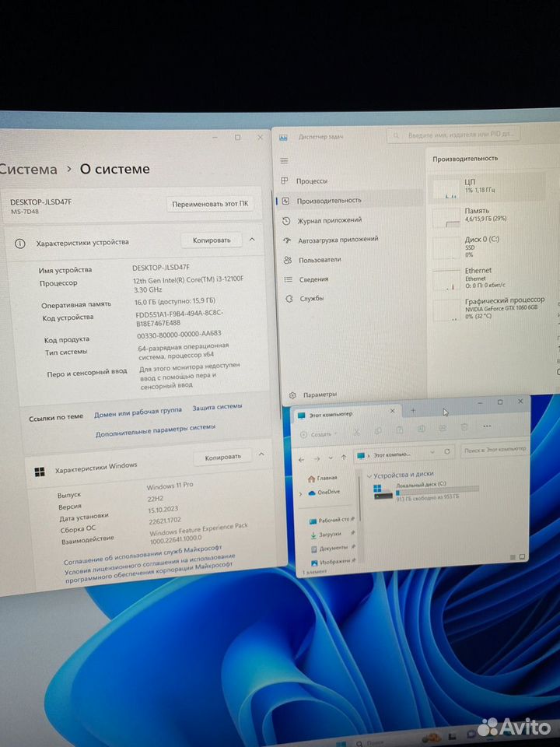Go up one folder with up arrow
Viewport: 560px width, 747px height.
pos(343,458)
